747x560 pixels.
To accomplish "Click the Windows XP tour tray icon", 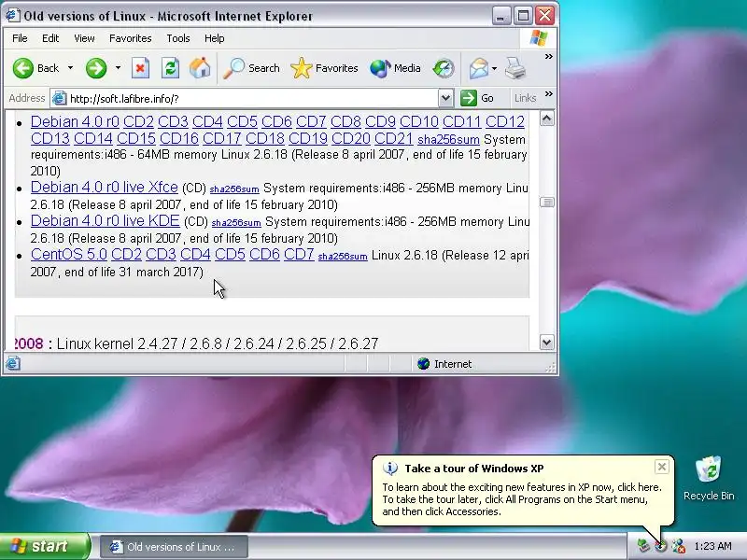I will [x=661, y=546].
